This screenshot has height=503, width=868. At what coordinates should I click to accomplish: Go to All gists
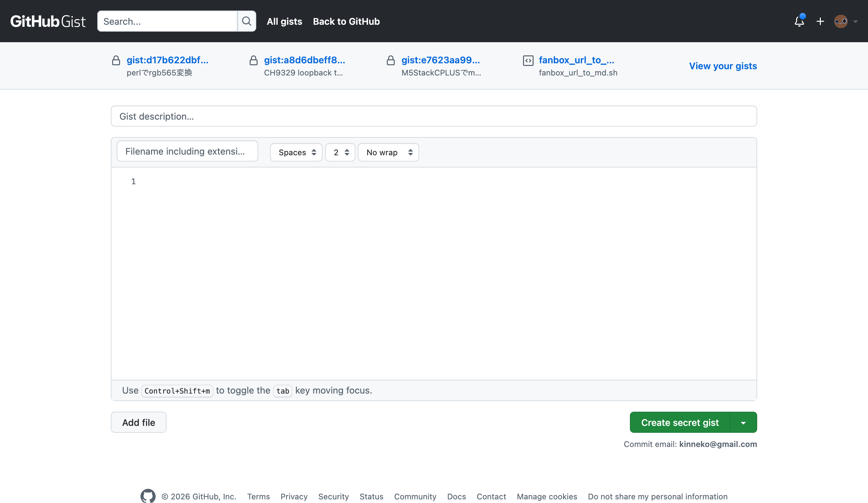click(284, 21)
